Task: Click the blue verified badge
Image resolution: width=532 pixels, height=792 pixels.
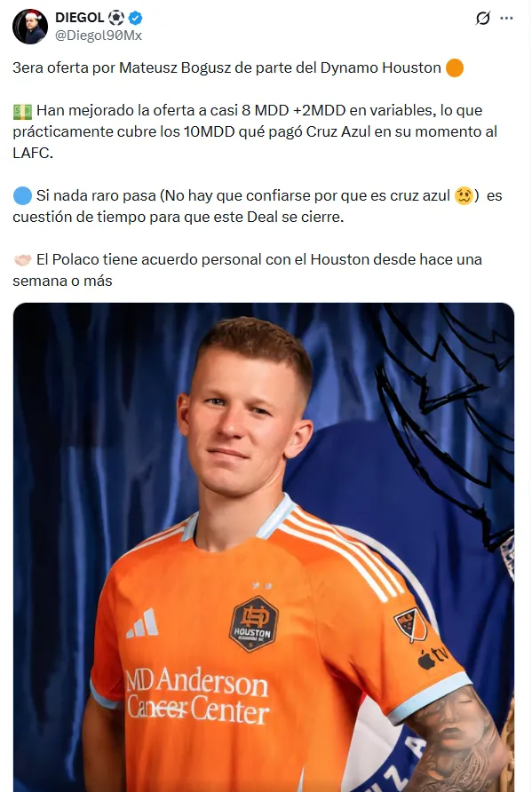Action: tap(135, 18)
